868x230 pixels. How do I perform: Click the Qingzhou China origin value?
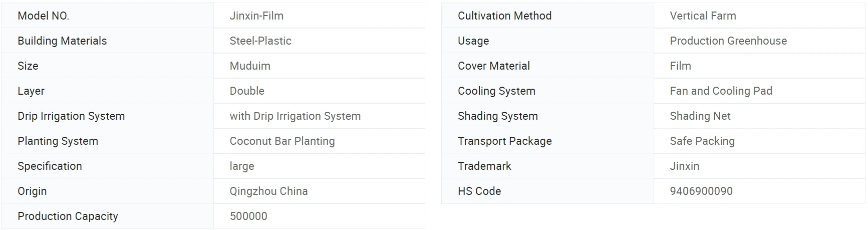[268, 191]
